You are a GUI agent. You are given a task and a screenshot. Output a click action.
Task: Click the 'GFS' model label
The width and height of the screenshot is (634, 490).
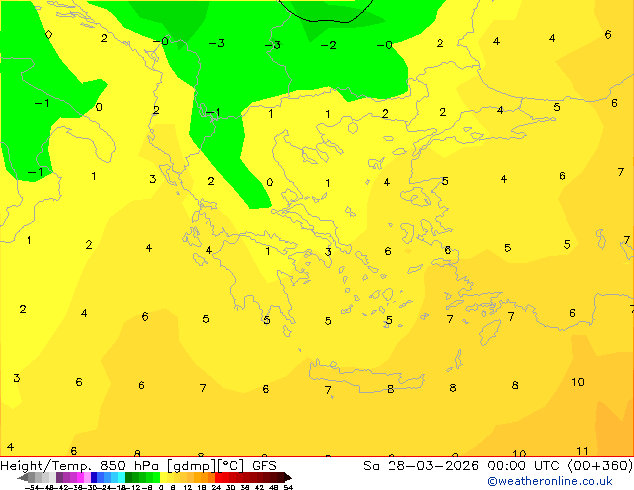click(x=264, y=466)
